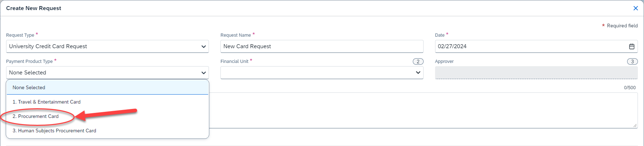The height and width of the screenshot is (146, 644).
Task: Click the number 3 badge above Approver
Action: coord(632,61)
